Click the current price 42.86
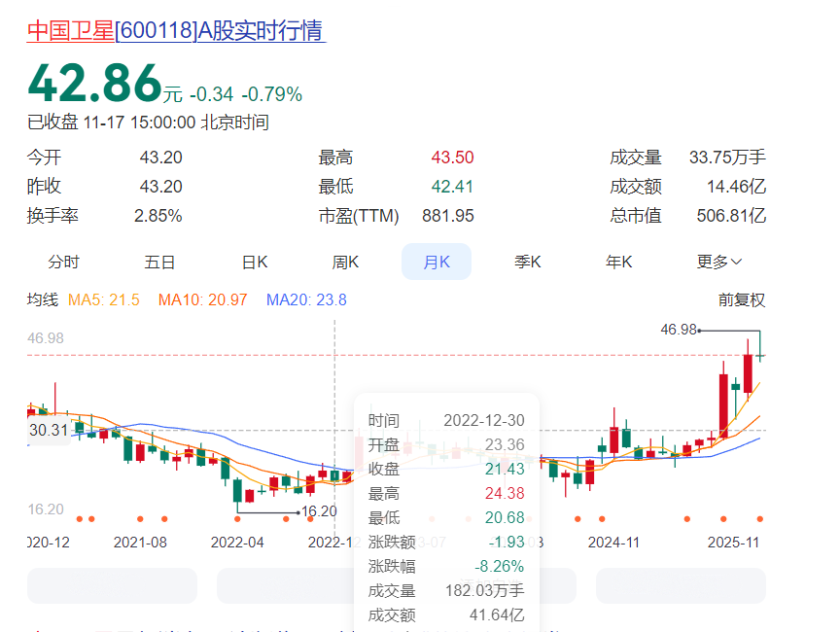Screen dimensions: 840x632 [x=95, y=84]
